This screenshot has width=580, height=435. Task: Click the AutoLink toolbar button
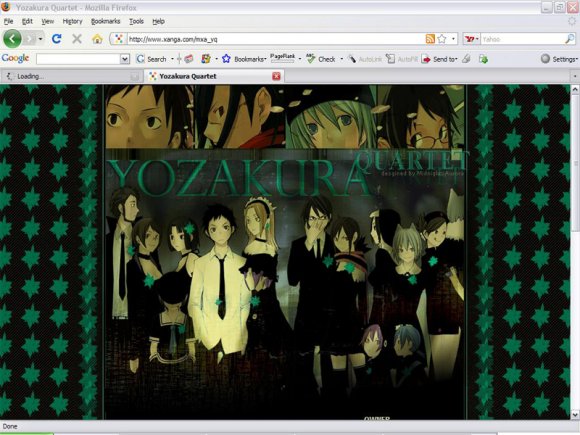click(x=365, y=59)
